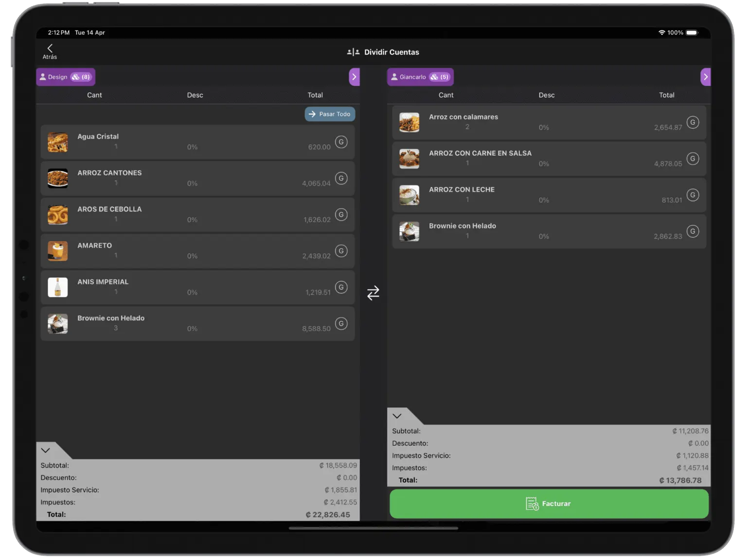Click the Dividir Cuentas split icon

353,52
